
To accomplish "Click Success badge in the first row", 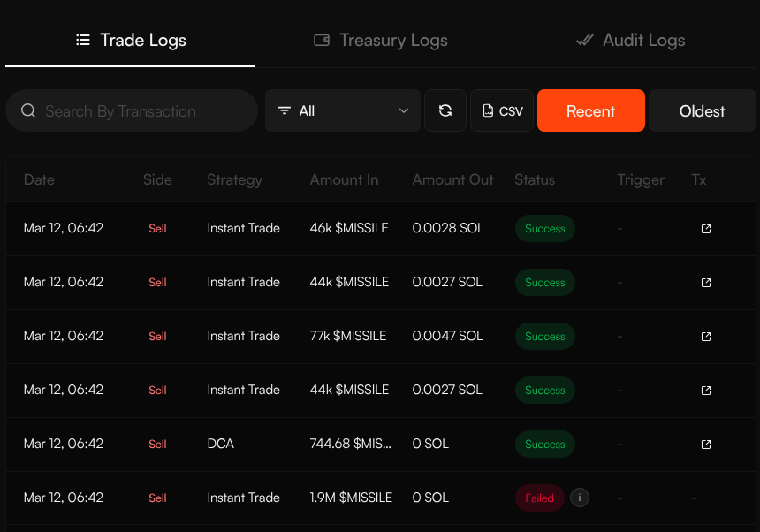I will point(544,229).
